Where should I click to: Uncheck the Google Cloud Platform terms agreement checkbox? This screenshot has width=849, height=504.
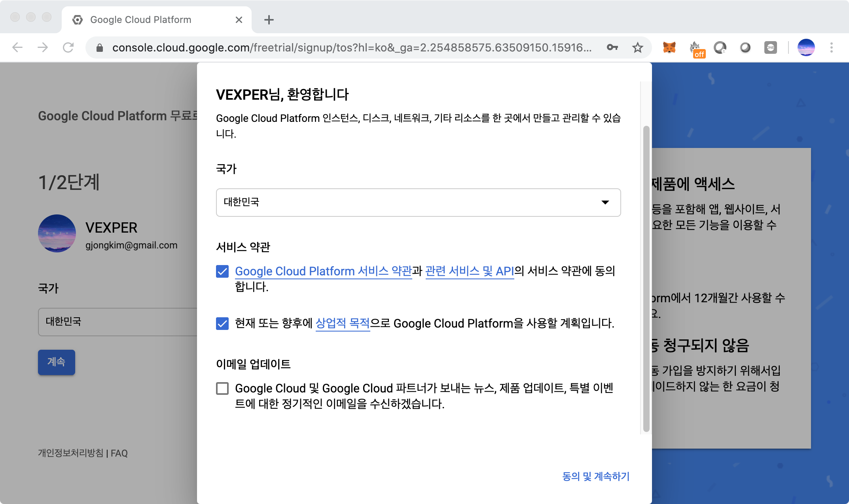[x=222, y=271]
